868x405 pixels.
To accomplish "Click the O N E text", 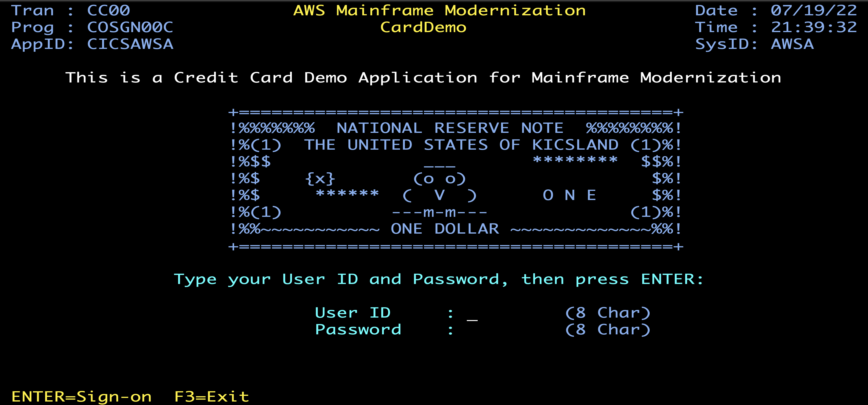I will pyautogui.click(x=569, y=195).
